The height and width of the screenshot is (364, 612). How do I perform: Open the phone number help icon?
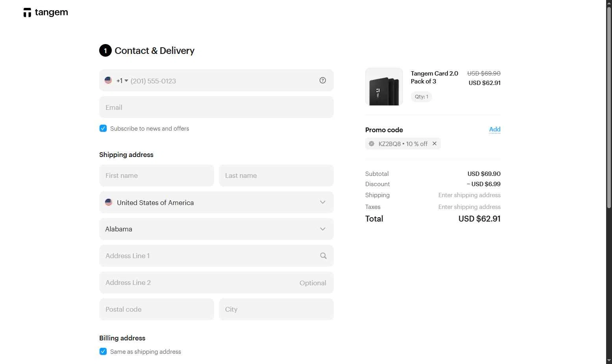coord(323,80)
